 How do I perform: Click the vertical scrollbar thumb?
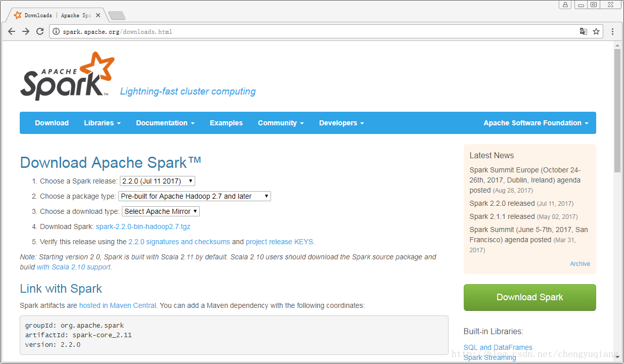tap(617, 111)
